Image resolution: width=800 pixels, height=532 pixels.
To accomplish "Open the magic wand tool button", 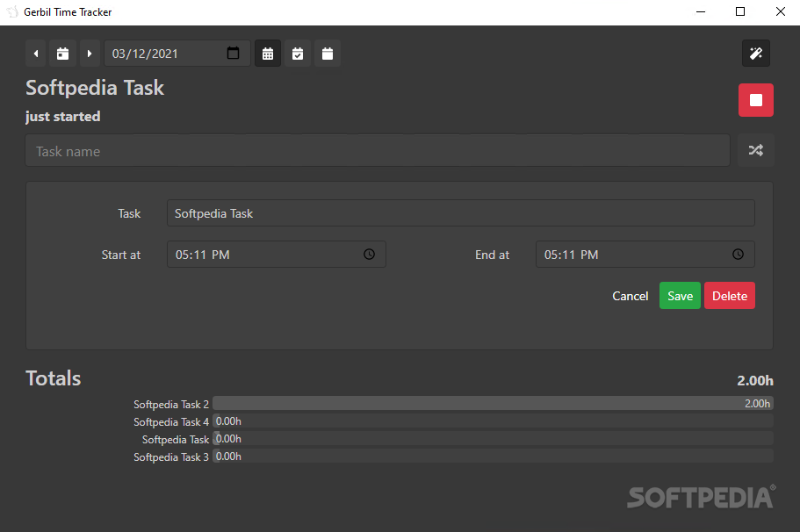I will coord(756,53).
